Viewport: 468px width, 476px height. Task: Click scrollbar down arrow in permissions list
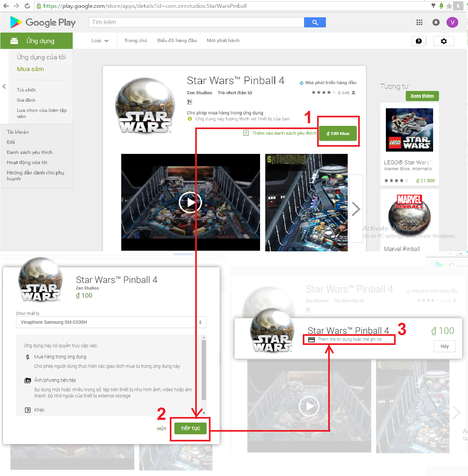tap(204, 413)
